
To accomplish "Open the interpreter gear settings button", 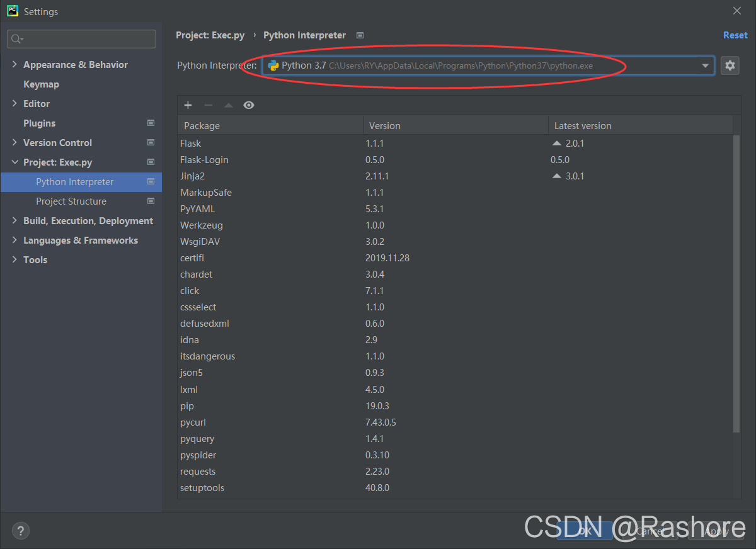I will coord(730,65).
